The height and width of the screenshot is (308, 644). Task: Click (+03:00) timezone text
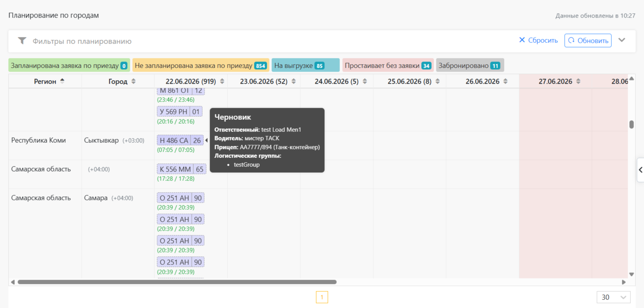133,140
